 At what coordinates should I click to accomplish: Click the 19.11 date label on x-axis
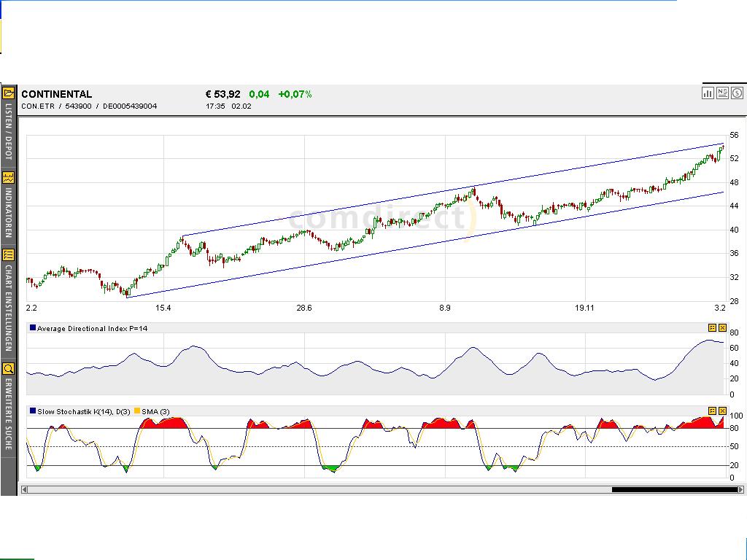(584, 308)
